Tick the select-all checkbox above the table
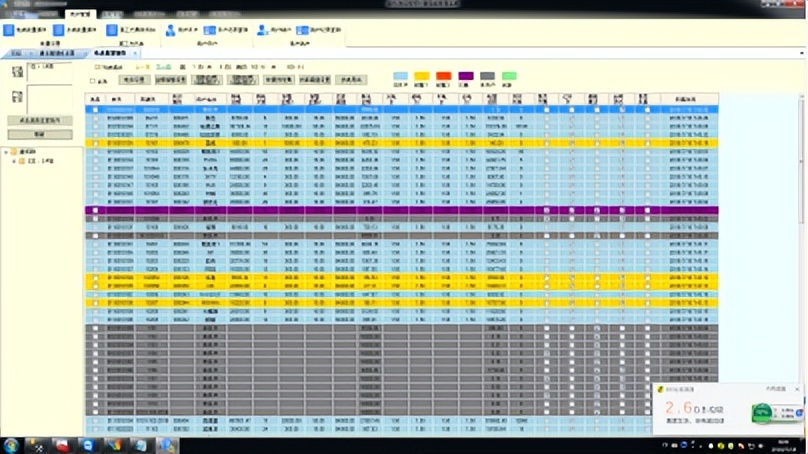The image size is (808, 454). point(93,81)
